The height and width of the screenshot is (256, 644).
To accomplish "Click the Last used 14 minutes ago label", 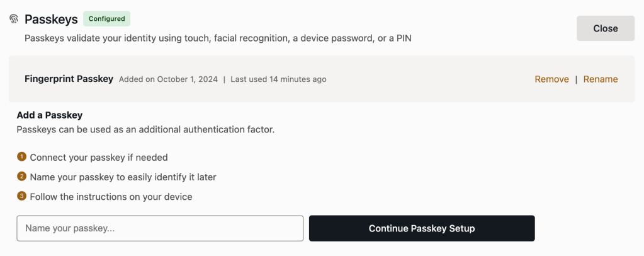I will pos(278,79).
